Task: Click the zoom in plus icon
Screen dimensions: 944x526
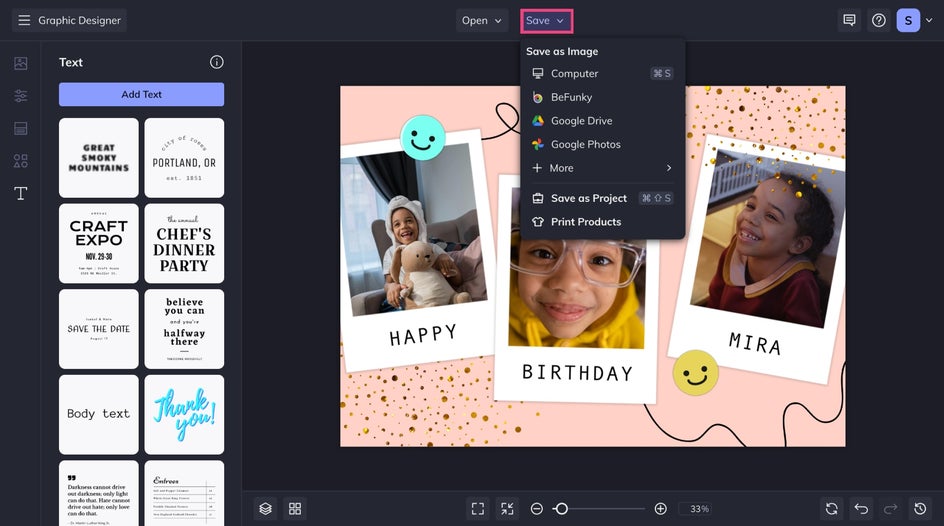Action: click(660, 509)
